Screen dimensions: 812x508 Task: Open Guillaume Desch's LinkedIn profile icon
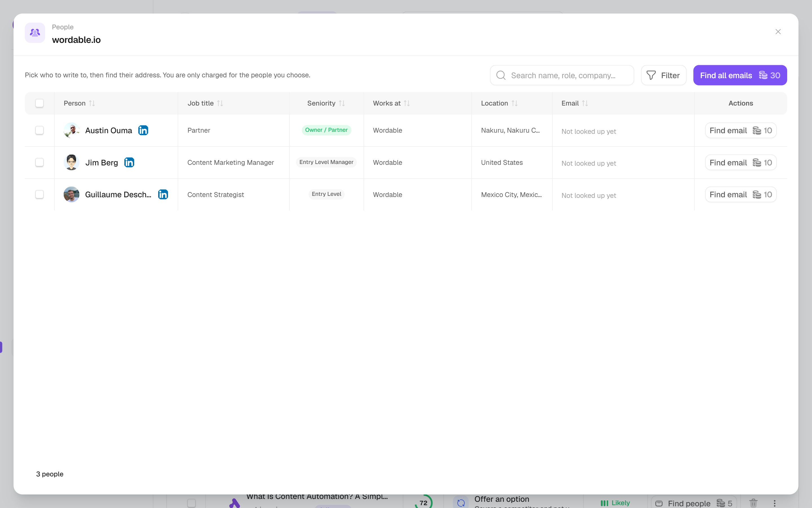click(x=163, y=194)
